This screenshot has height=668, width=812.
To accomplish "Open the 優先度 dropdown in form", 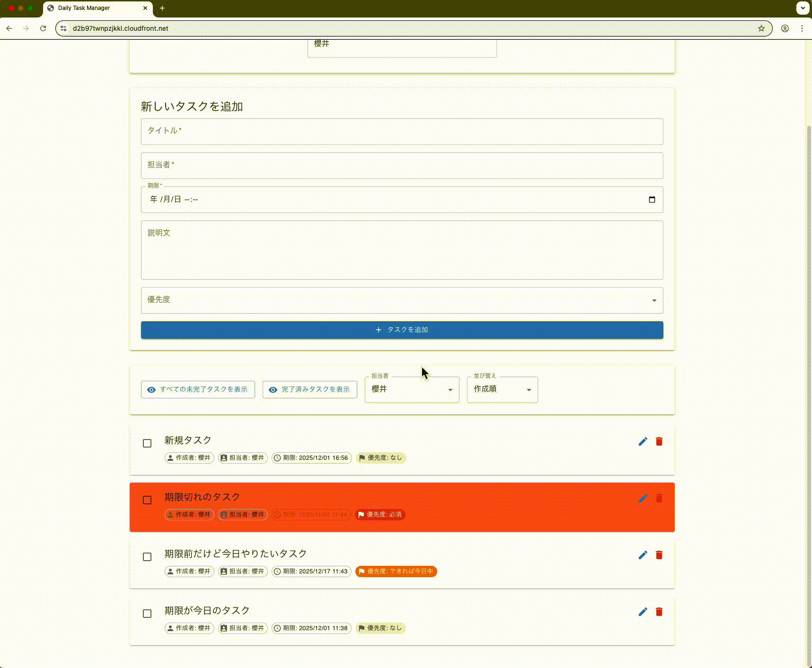I will [x=402, y=300].
